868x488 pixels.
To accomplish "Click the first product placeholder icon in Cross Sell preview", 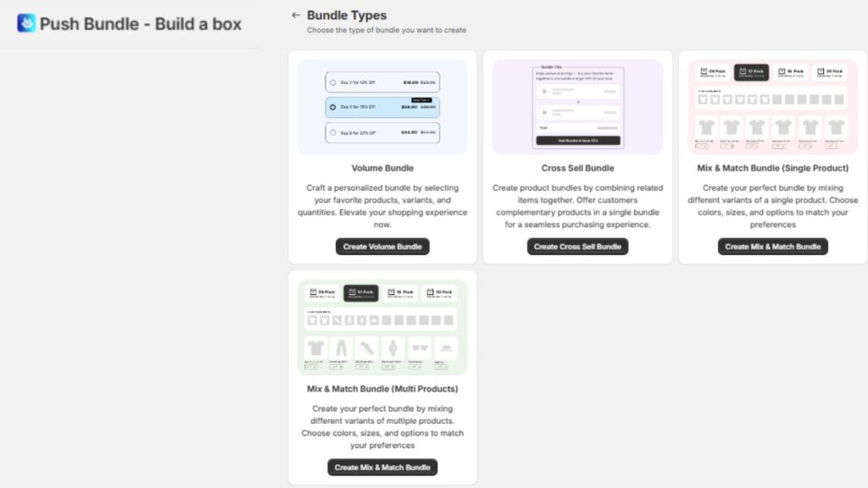I will pos(544,91).
